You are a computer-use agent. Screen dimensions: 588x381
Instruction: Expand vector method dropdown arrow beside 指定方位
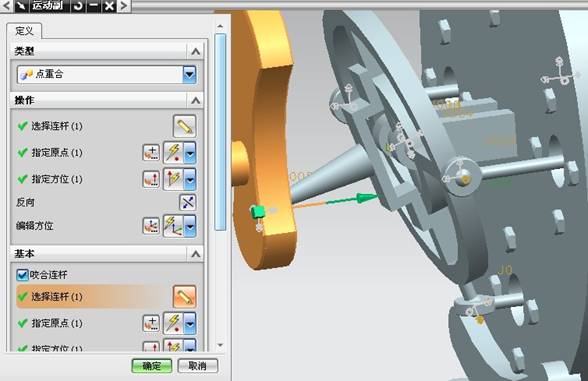coord(190,179)
